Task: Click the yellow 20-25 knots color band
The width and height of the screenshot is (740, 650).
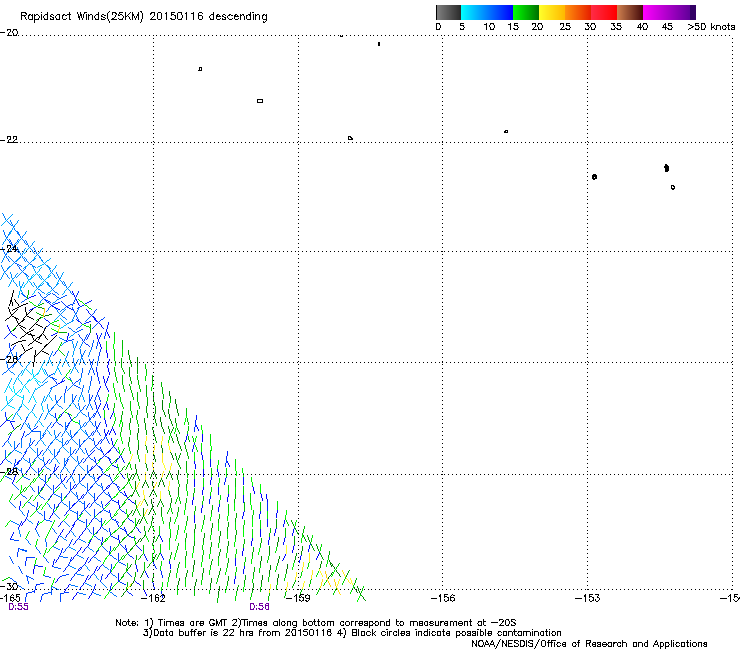Action: [x=552, y=12]
